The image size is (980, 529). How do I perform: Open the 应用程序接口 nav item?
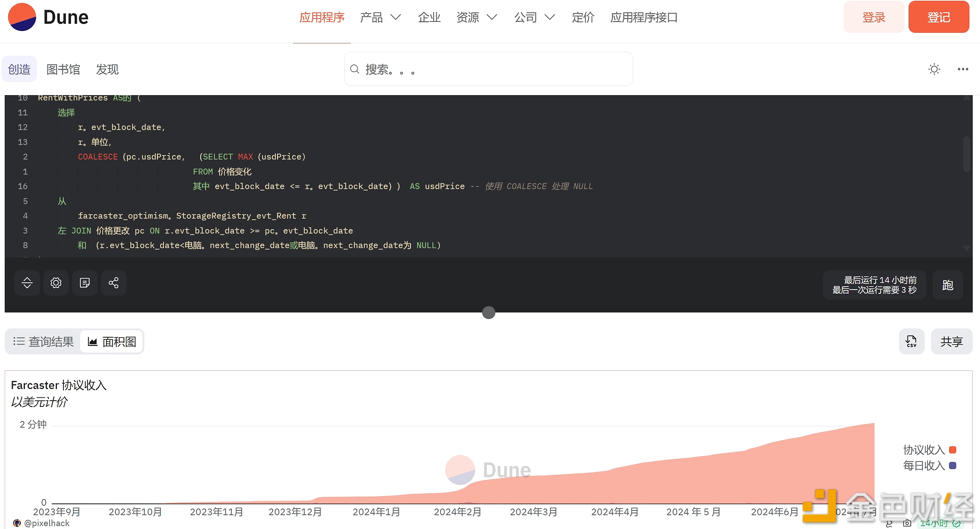coord(644,17)
